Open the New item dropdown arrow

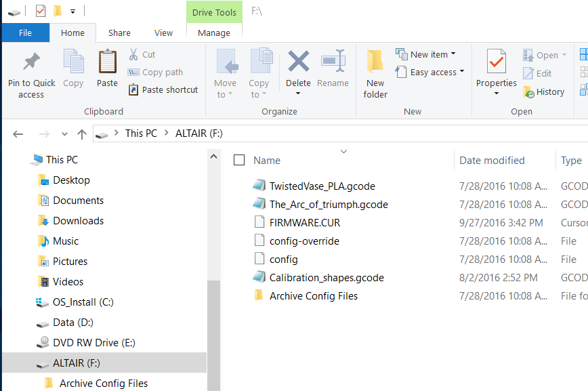tap(453, 54)
